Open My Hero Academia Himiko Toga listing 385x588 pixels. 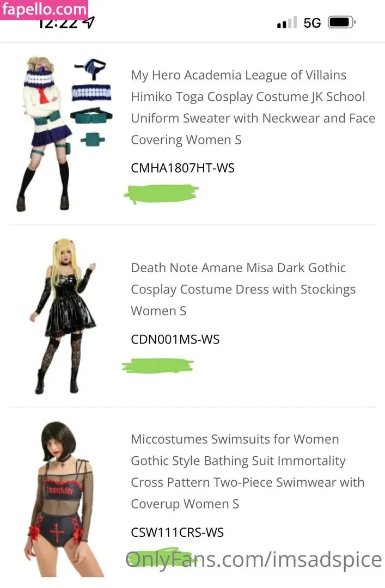point(253,107)
